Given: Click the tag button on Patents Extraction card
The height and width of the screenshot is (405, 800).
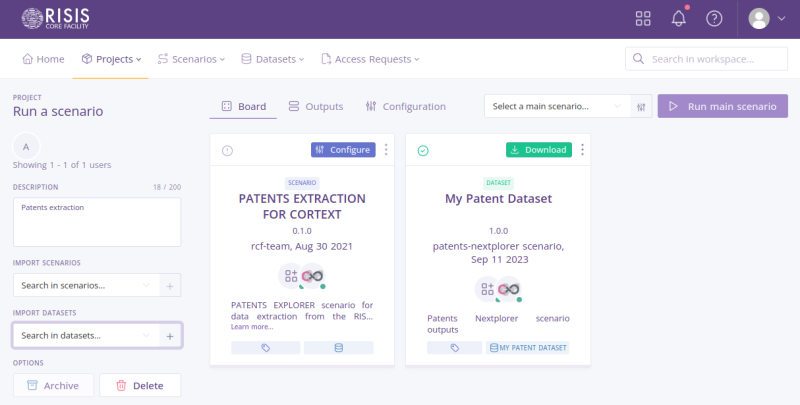Looking at the screenshot, I should click(x=265, y=348).
